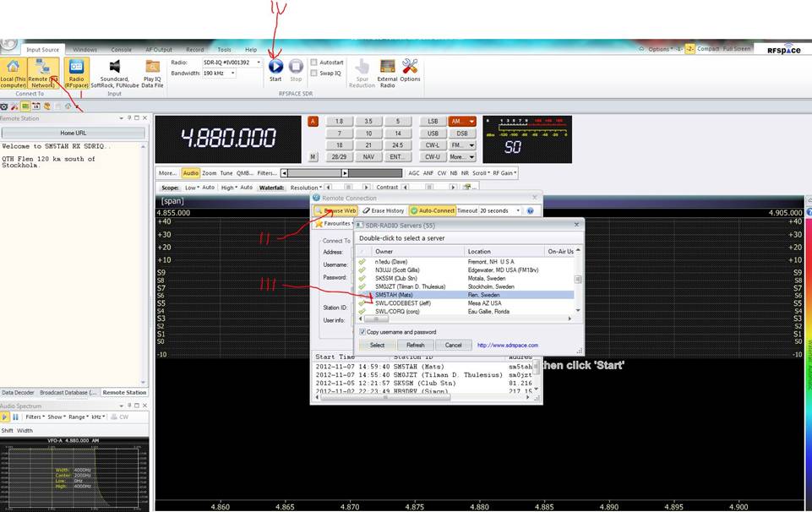Click the 4.880.000 frequency display

pyautogui.click(x=228, y=139)
